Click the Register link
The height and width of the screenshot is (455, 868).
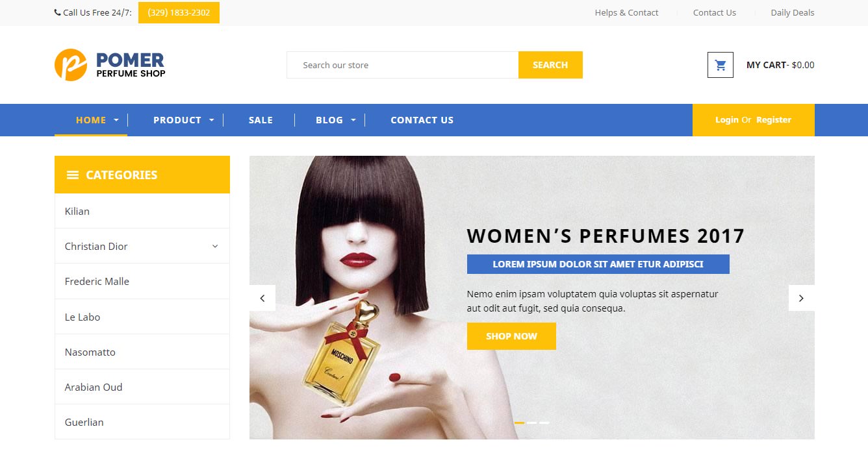click(x=774, y=119)
